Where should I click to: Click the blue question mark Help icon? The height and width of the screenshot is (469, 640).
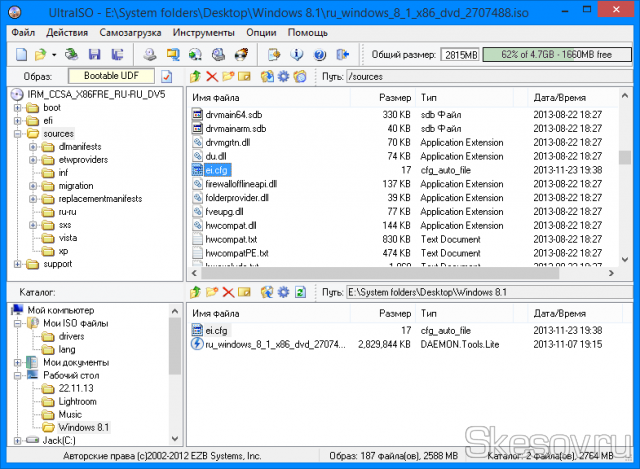pyautogui.click(x=319, y=53)
